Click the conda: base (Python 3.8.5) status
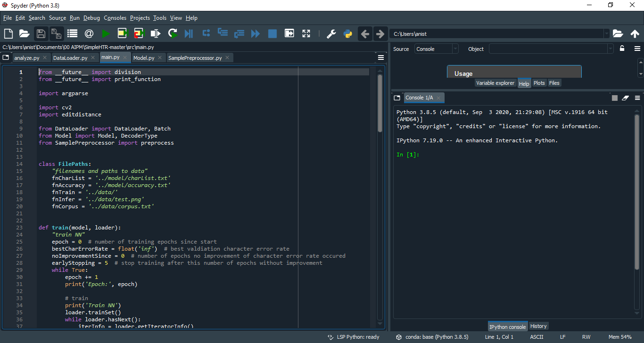644x343 pixels. pos(432,337)
